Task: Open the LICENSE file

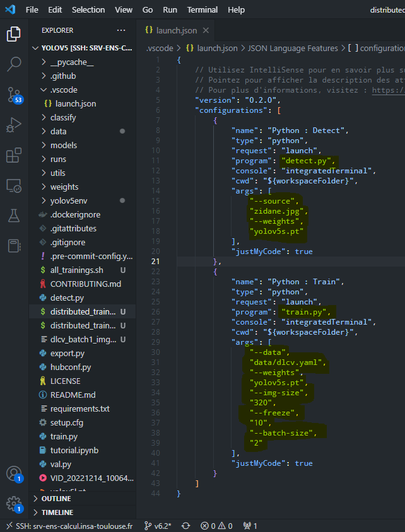Action: coord(83,381)
